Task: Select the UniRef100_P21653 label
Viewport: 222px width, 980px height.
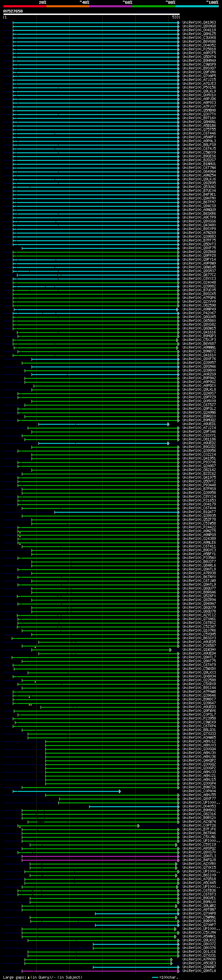Action: point(199,500)
